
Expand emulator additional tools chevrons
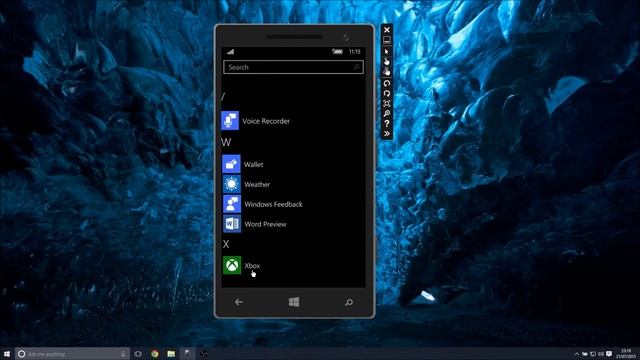point(387,133)
